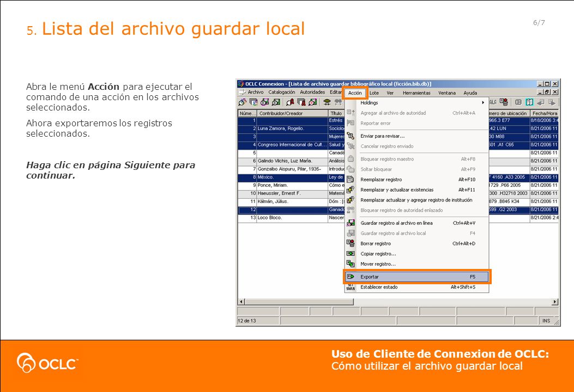The image size is (574, 392).
Task: Select the row for Haeussler, Ernest F.
Action: pyautogui.click(x=292, y=193)
